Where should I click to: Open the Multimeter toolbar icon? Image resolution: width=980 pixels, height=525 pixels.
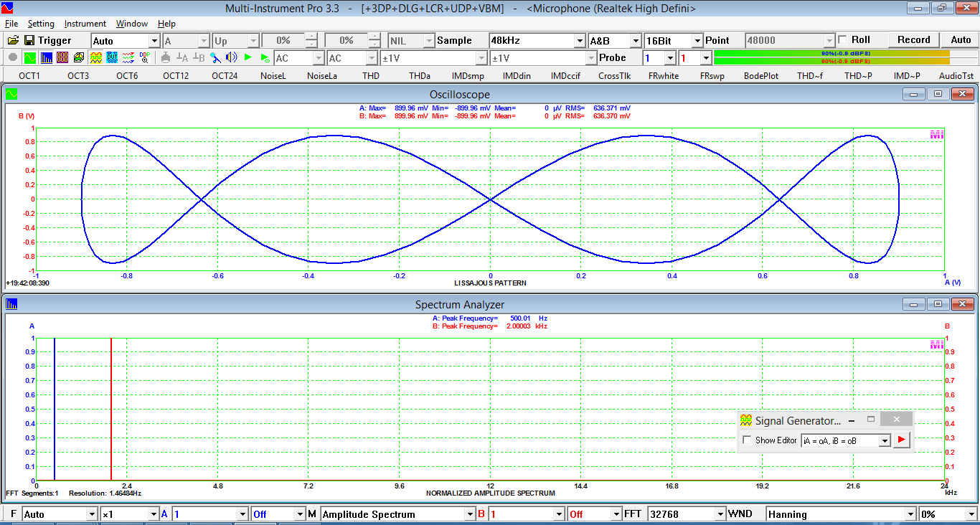tap(62, 57)
